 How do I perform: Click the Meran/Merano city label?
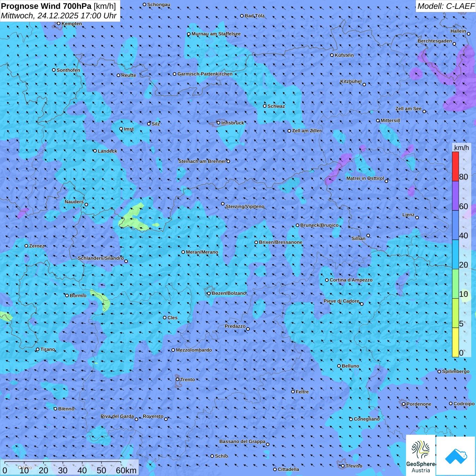click(202, 252)
